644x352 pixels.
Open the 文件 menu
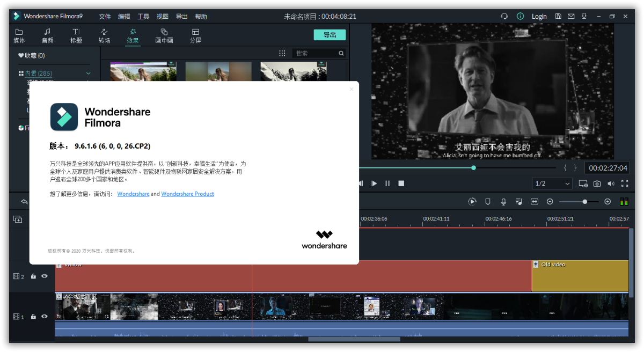[x=105, y=17]
